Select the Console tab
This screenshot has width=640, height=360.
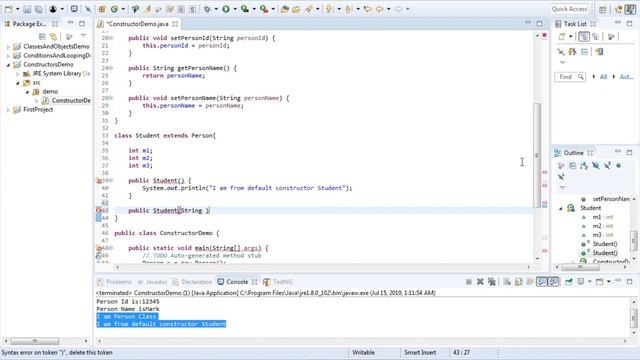tap(237, 282)
